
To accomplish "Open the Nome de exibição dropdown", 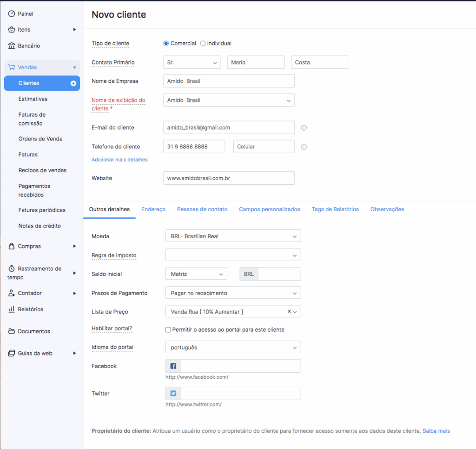I will coord(229,100).
